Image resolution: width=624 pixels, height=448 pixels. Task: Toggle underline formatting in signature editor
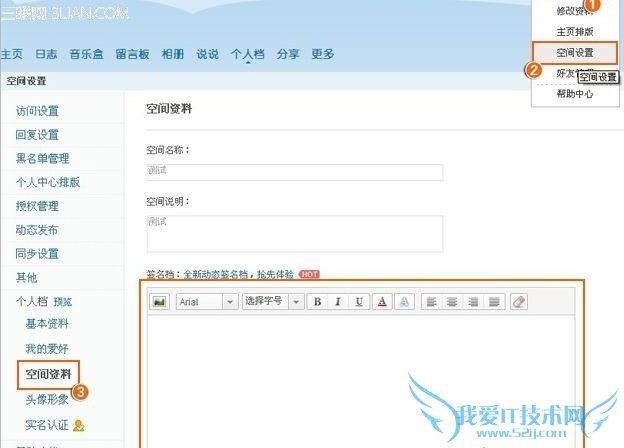(x=359, y=302)
